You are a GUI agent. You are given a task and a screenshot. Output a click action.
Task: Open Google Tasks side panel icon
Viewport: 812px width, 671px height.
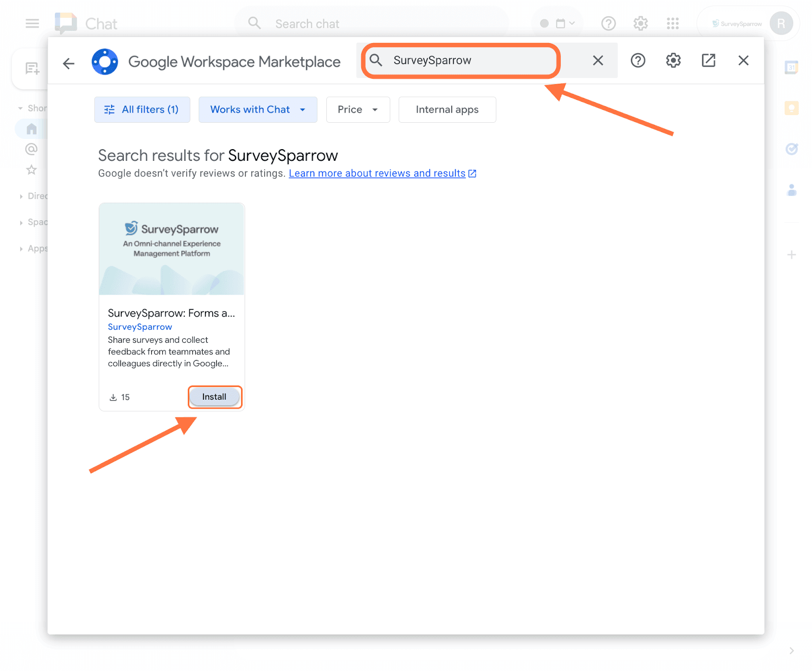pyautogui.click(x=791, y=149)
